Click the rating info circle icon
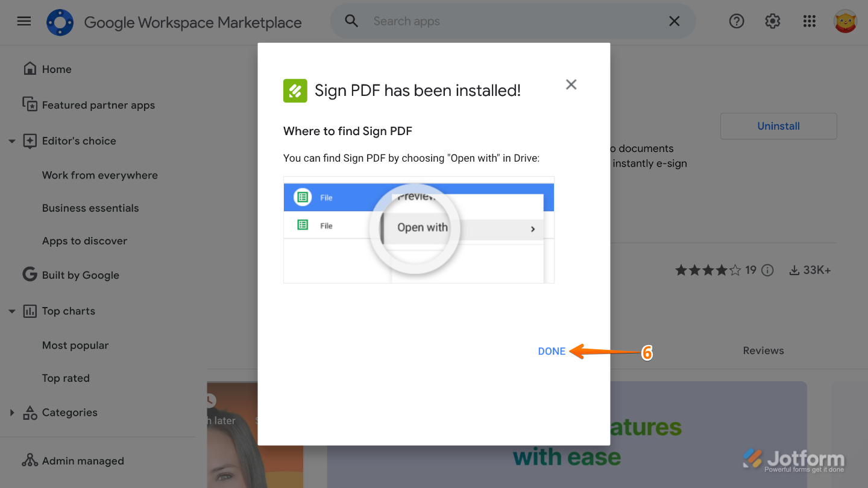Image resolution: width=868 pixels, height=488 pixels. point(767,270)
